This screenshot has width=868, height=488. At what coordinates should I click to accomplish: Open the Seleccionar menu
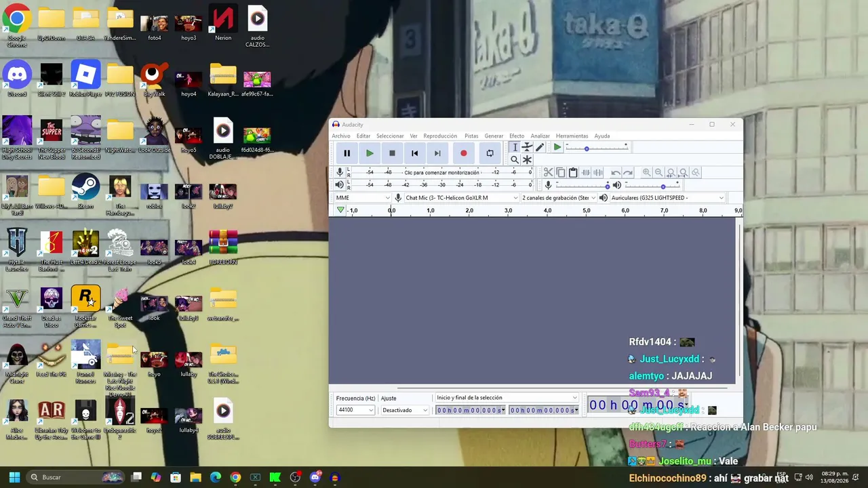coord(390,136)
